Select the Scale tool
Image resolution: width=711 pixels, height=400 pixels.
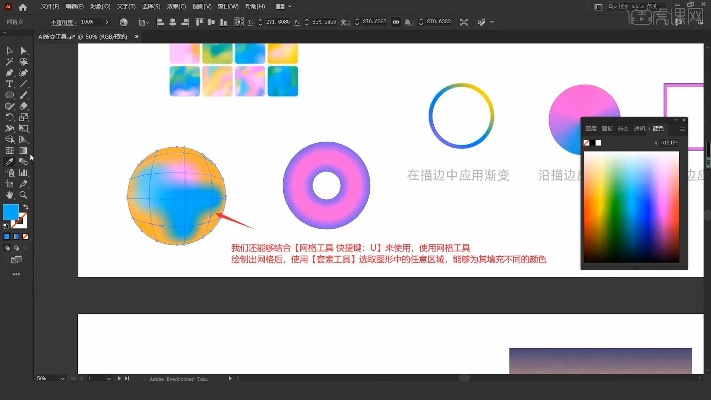[24, 117]
